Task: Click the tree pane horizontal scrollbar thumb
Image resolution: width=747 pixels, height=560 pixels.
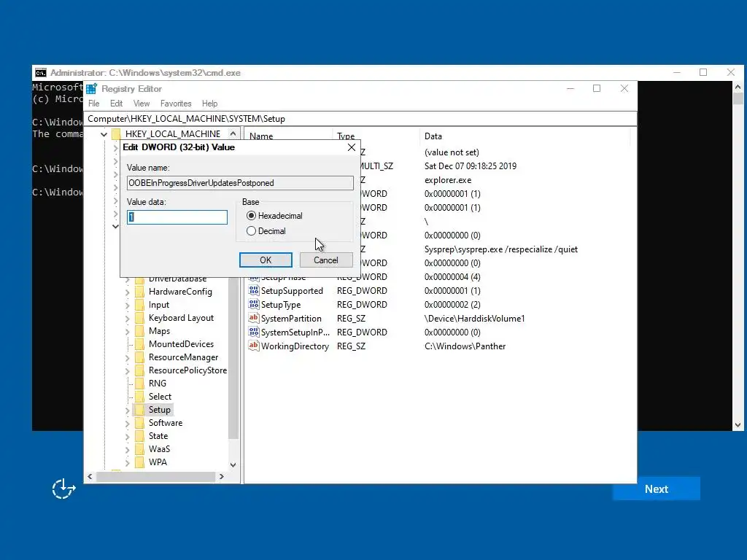Action: click(155, 476)
